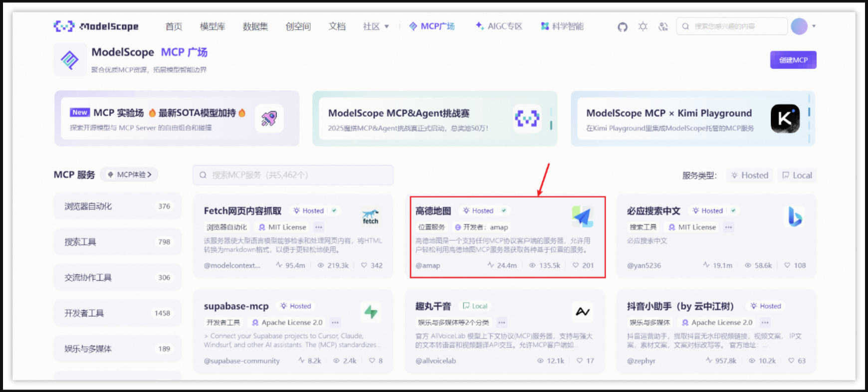Focus the top site search field
The height and width of the screenshot is (392, 868).
(x=732, y=26)
